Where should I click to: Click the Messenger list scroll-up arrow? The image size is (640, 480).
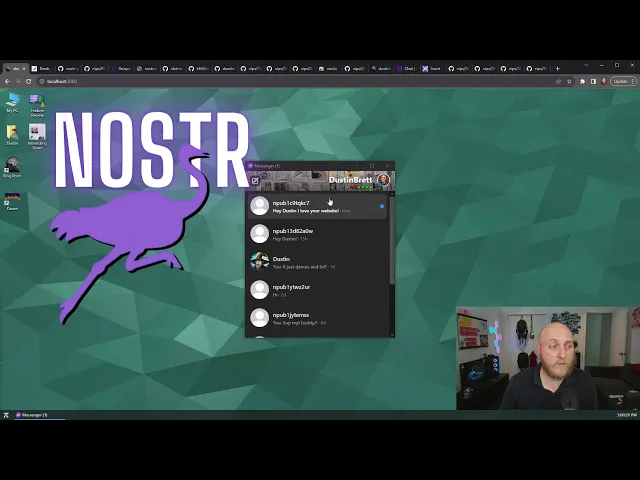[x=392, y=194]
